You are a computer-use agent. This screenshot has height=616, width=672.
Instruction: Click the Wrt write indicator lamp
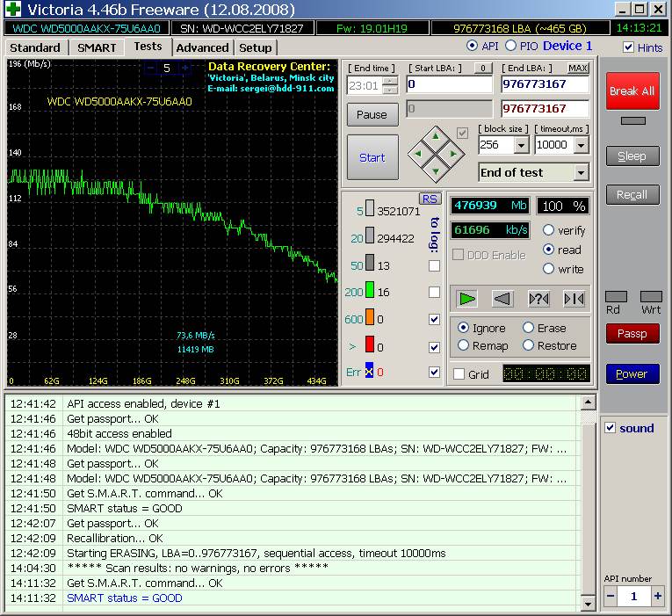tap(651, 297)
